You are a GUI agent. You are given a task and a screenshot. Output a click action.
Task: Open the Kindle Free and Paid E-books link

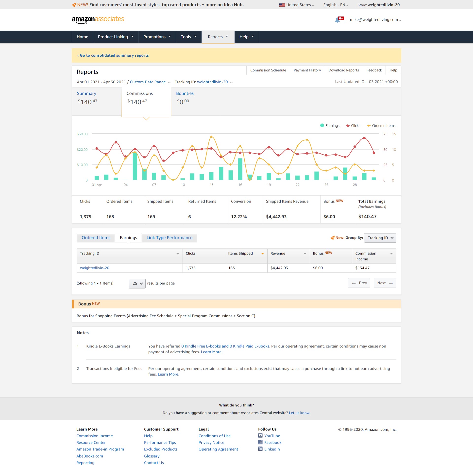225,346
